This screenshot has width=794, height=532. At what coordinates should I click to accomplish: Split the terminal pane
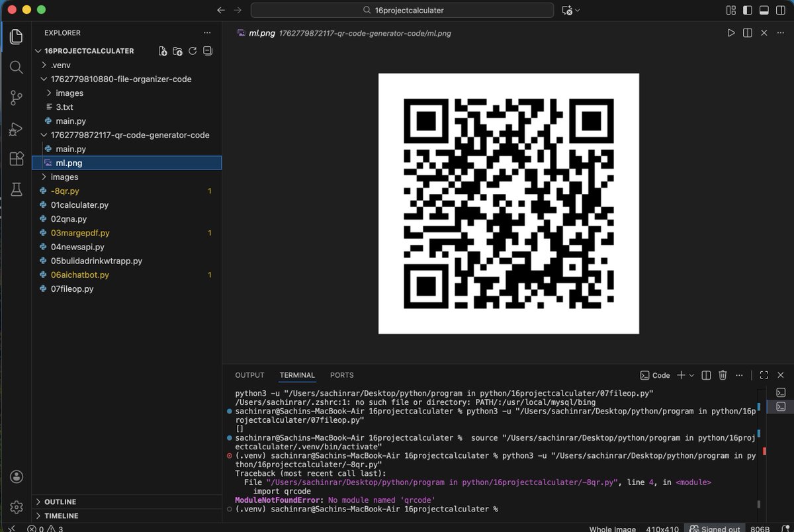tap(706, 375)
